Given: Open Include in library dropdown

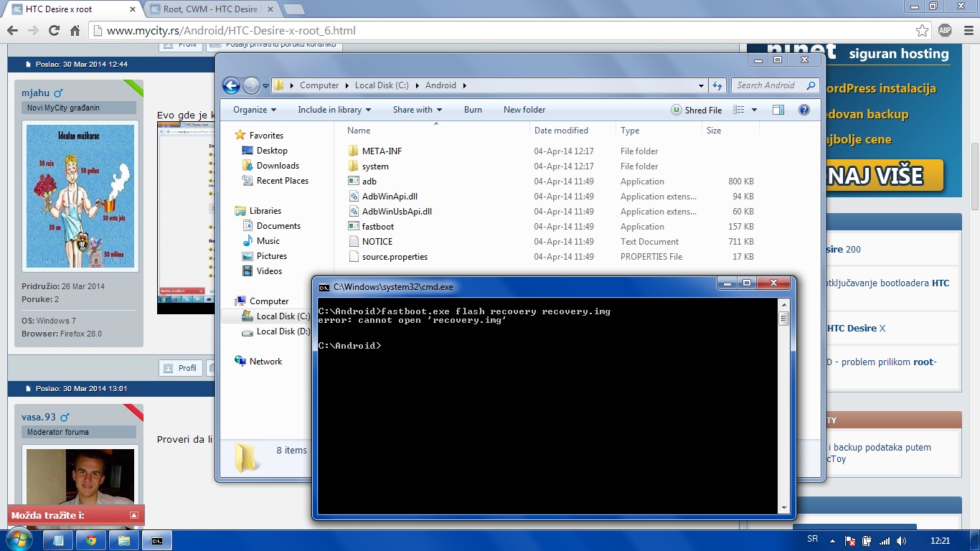Looking at the screenshot, I should (x=334, y=110).
